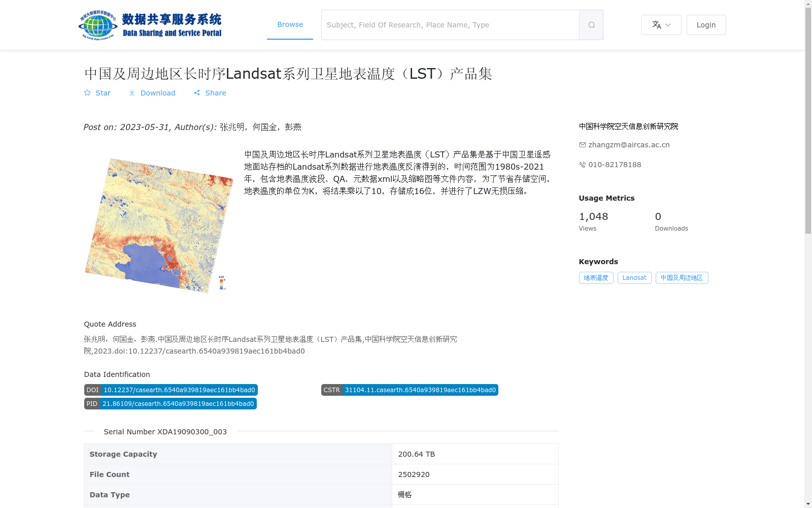This screenshot has height=508, width=812.
Task: Collapse the dataset description section
Action: 89,431
